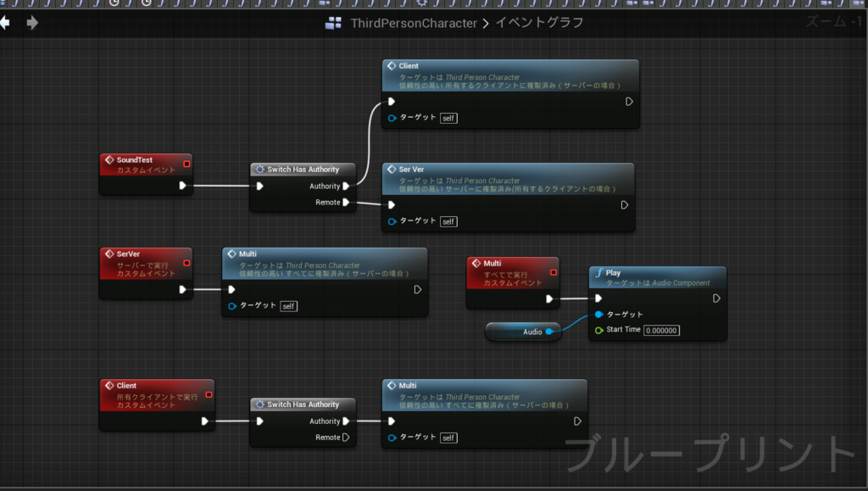Select the blue Client function call node header

coord(510,75)
